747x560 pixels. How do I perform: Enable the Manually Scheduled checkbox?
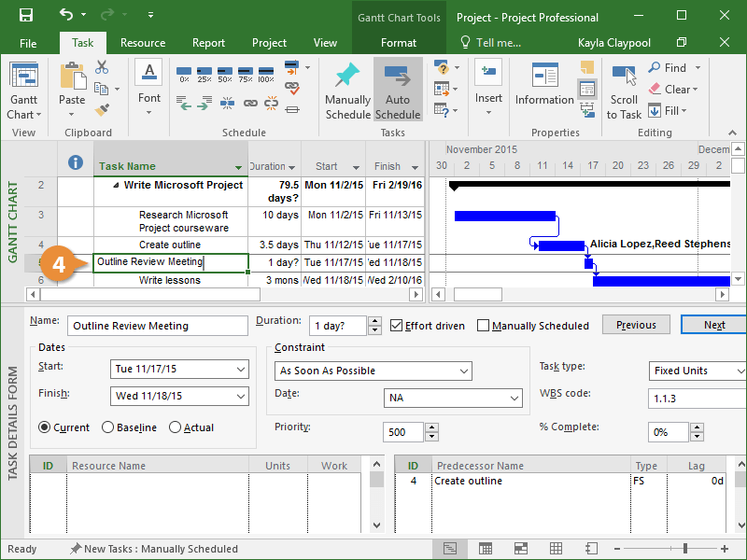[x=483, y=326]
